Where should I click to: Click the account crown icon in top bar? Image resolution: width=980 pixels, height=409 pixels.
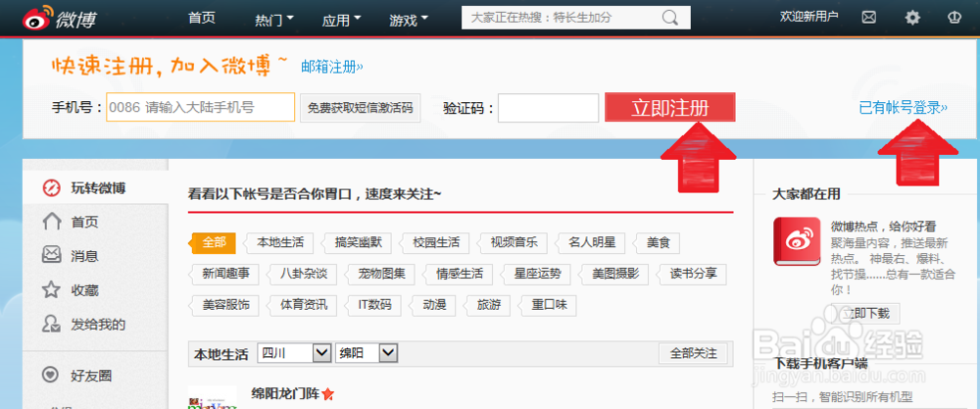click(x=955, y=18)
